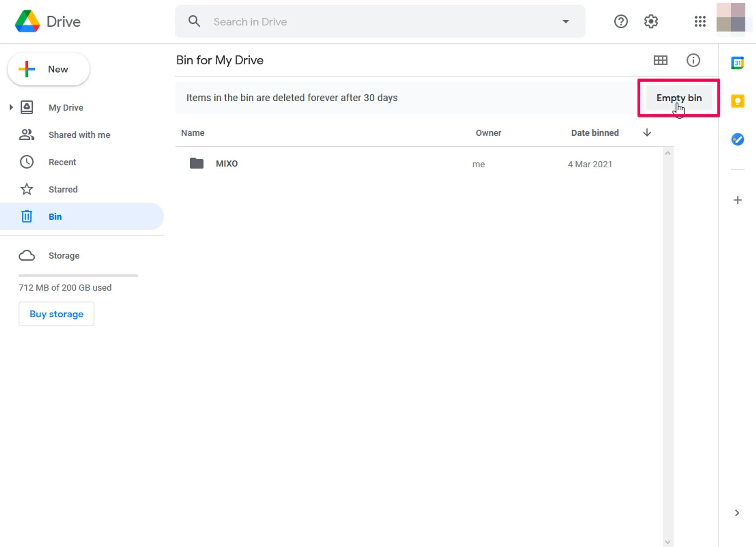756x547 pixels.
Task: Open Google Tasks side panel icon
Action: click(x=737, y=139)
